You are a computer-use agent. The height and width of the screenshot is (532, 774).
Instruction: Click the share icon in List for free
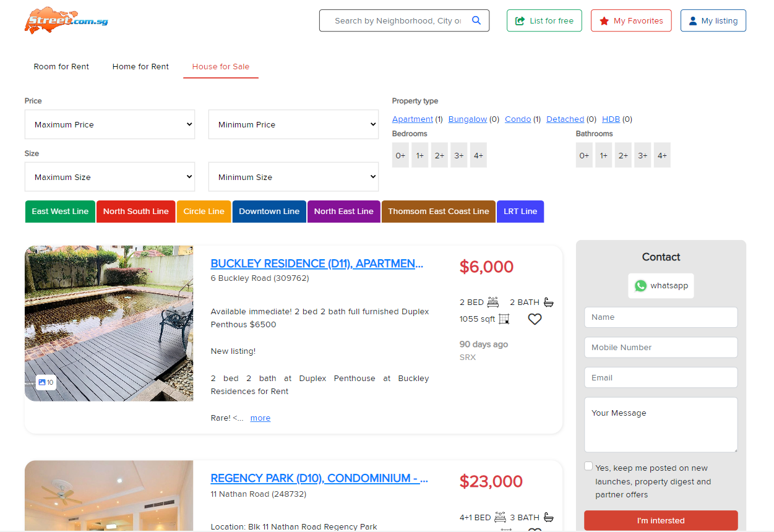point(520,21)
